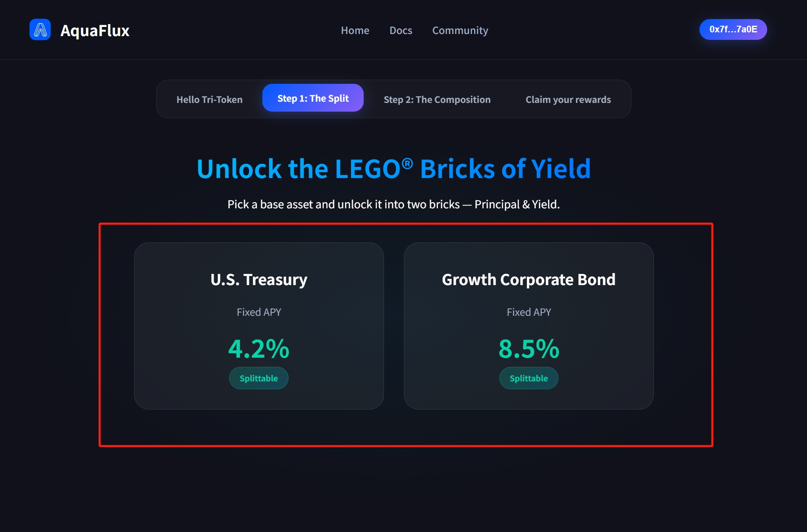This screenshot has height=532, width=807.
Task: Click Fixed APY label in Treasury card
Action: [x=259, y=312]
